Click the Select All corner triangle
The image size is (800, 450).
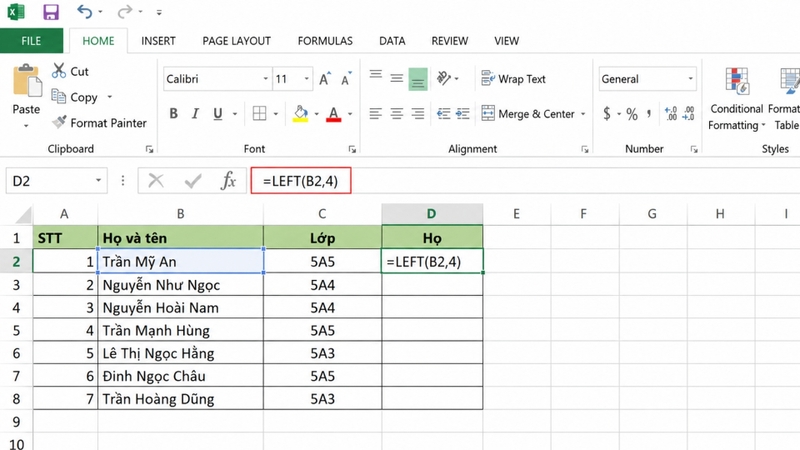23,215
